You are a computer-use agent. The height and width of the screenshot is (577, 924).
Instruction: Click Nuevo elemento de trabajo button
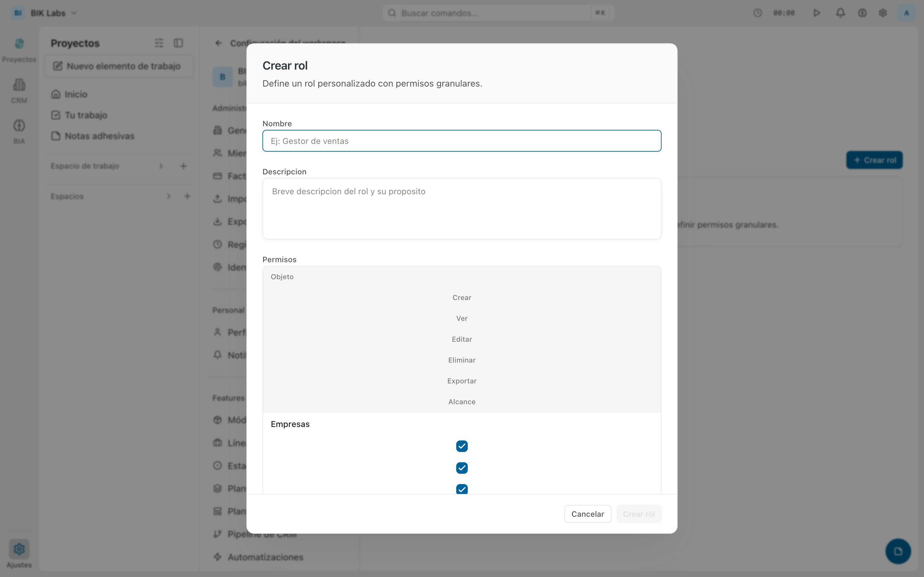tap(119, 66)
